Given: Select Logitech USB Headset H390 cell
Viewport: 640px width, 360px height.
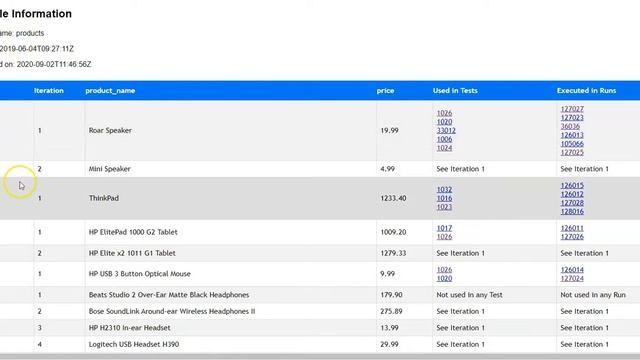Looking at the screenshot, I should 230,344.
